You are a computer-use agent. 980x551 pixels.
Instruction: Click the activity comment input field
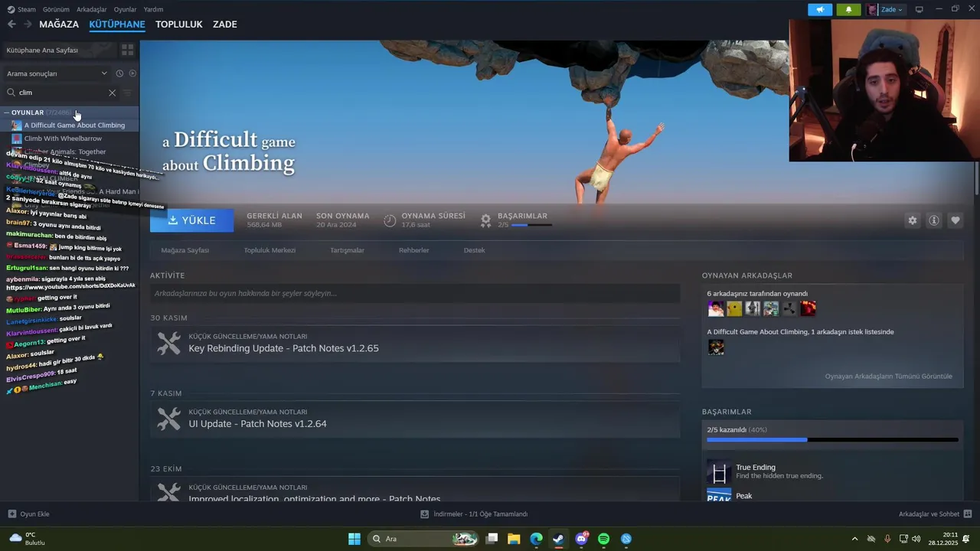(415, 293)
